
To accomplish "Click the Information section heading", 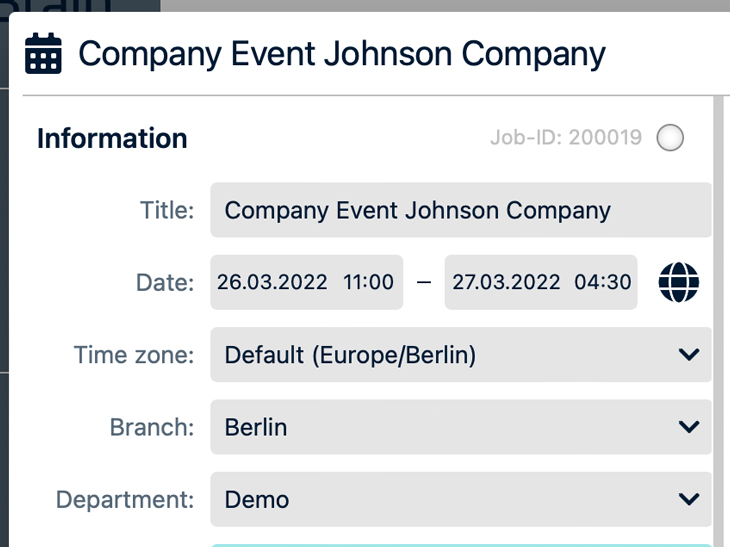I will [x=112, y=138].
